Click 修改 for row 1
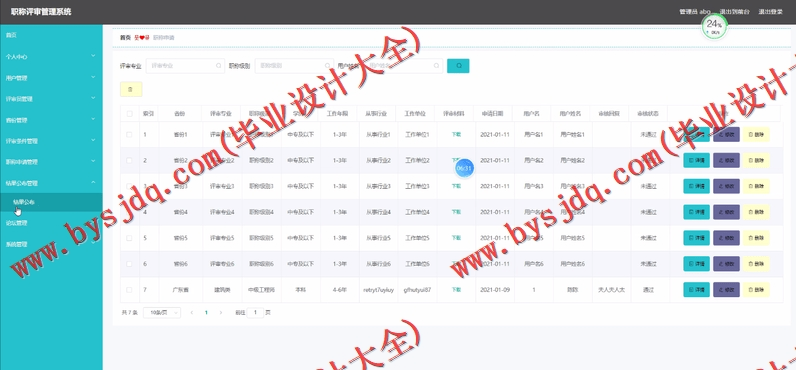Screen dimensions: 796x370 (726, 134)
